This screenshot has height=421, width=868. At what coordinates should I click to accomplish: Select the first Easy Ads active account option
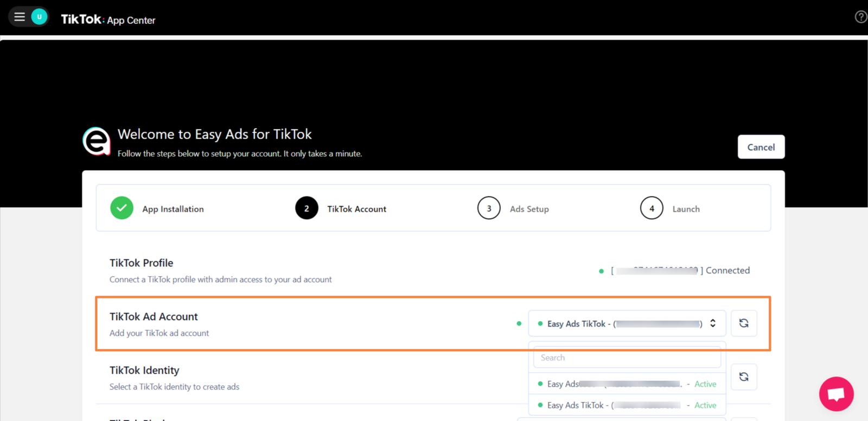627,384
